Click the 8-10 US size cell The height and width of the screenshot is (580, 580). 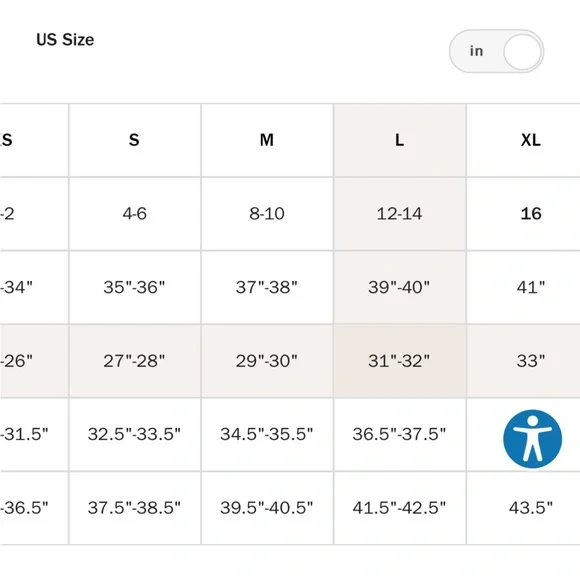(267, 214)
